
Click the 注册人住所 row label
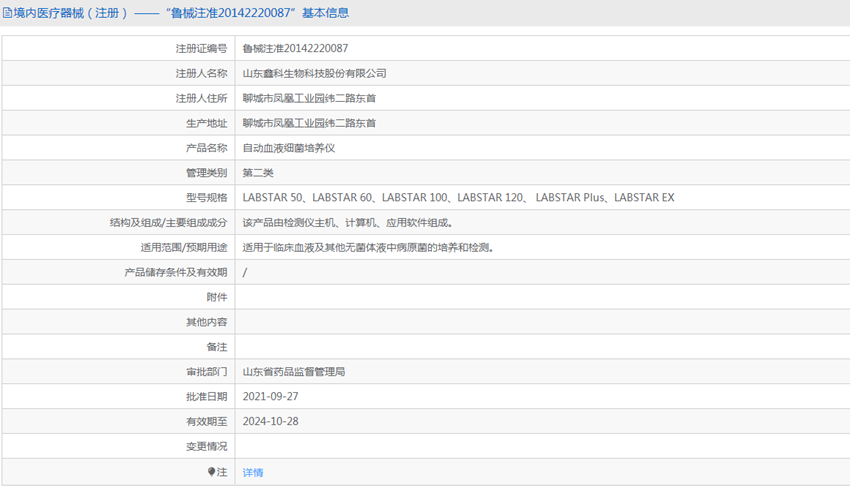[201, 98]
